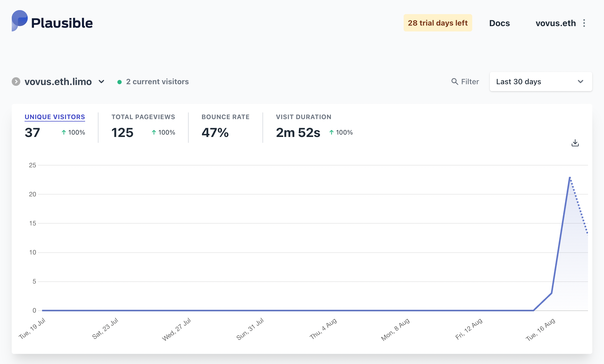Click the 100% change beside visit duration
The width and height of the screenshot is (604, 364).
[x=344, y=132]
